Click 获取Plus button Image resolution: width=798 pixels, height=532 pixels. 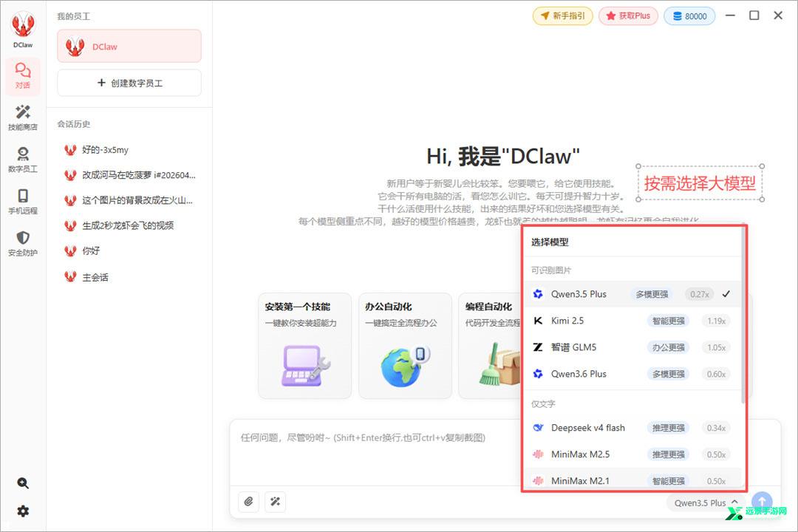point(628,16)
